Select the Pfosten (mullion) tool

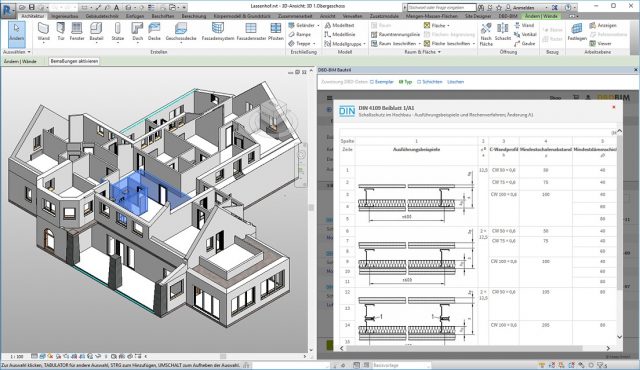pos(276,32)
